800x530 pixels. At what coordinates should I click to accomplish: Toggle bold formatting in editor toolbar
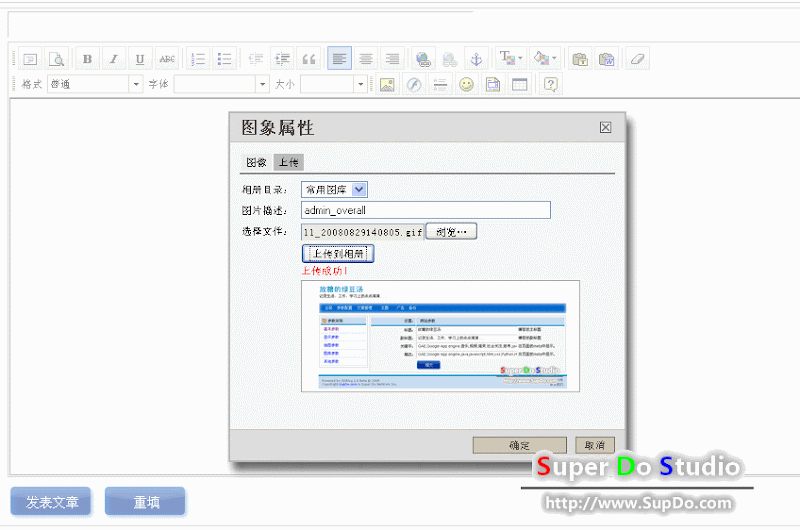(87, 59)
